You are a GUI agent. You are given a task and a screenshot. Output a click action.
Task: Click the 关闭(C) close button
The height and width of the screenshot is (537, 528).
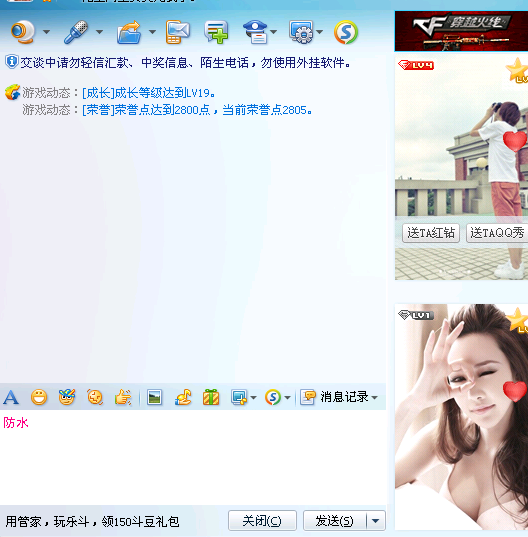click(x=262, y=521)
